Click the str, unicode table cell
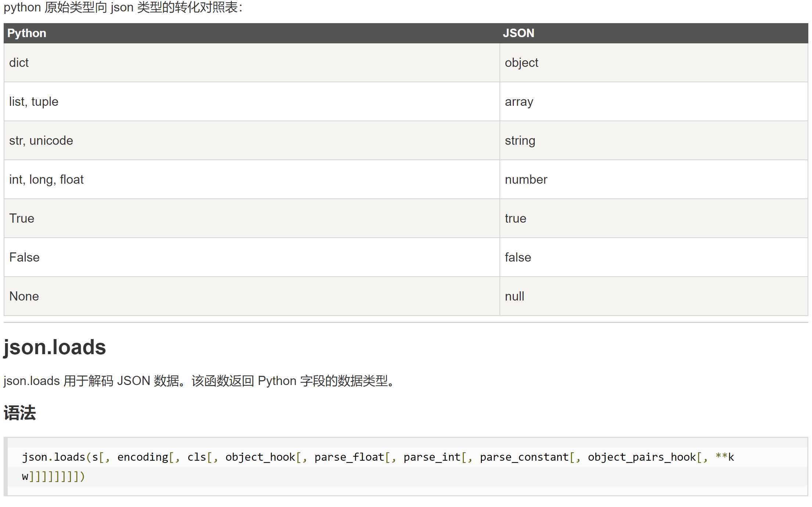This screenshot has width=812, height=507. (x=251, y=140)
